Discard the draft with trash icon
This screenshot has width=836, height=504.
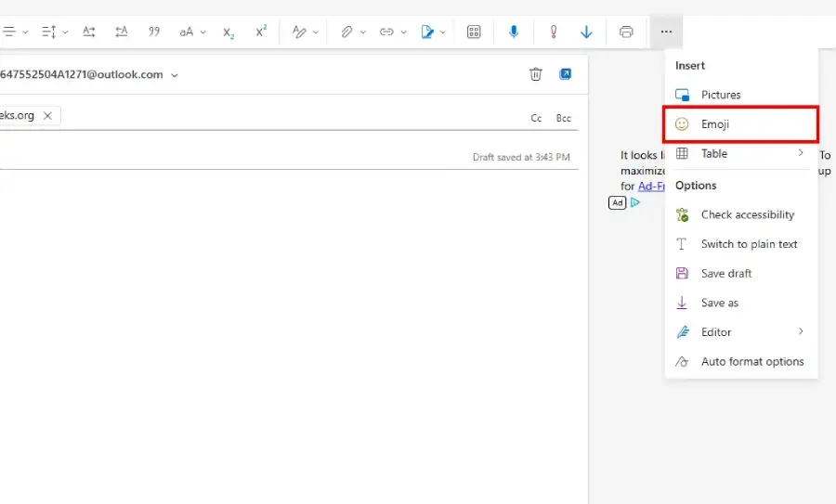pyautogui.click(x=536, y=74)
